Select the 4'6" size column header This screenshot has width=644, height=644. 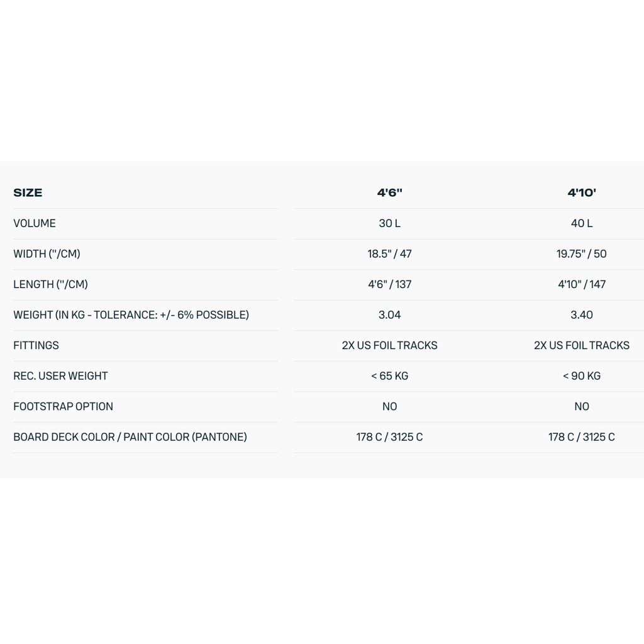pos(389,192)
